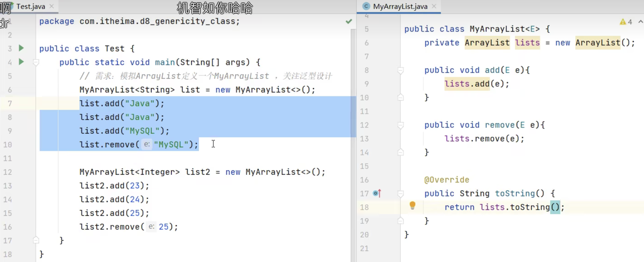The image size is (644, 262).
Task: Click the return keyword on line 18
Action: [459, 207]
